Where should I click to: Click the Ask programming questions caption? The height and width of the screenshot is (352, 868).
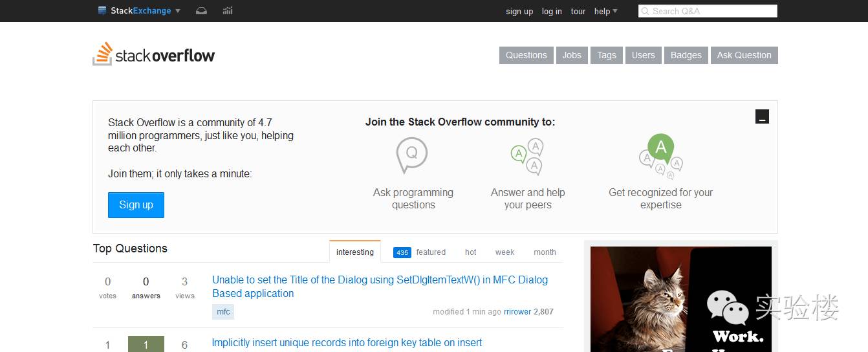pyautogui.click(x=413, y=199)
